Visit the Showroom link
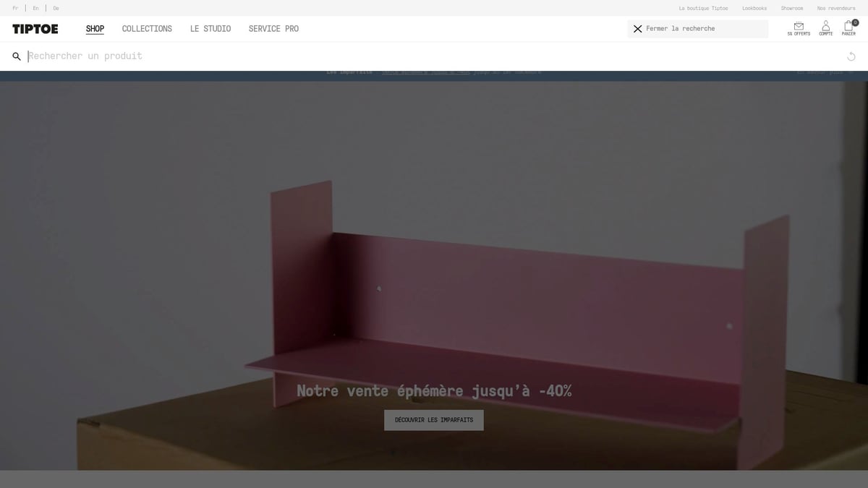This screenshot has width=868, height=488. (x=791, y=9)
